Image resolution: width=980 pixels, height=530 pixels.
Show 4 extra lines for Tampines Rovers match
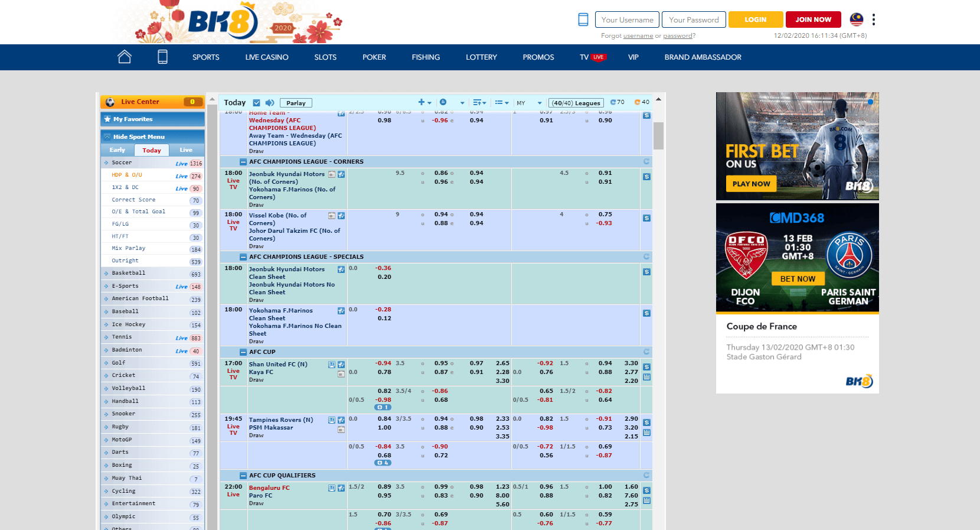(383, 463)
